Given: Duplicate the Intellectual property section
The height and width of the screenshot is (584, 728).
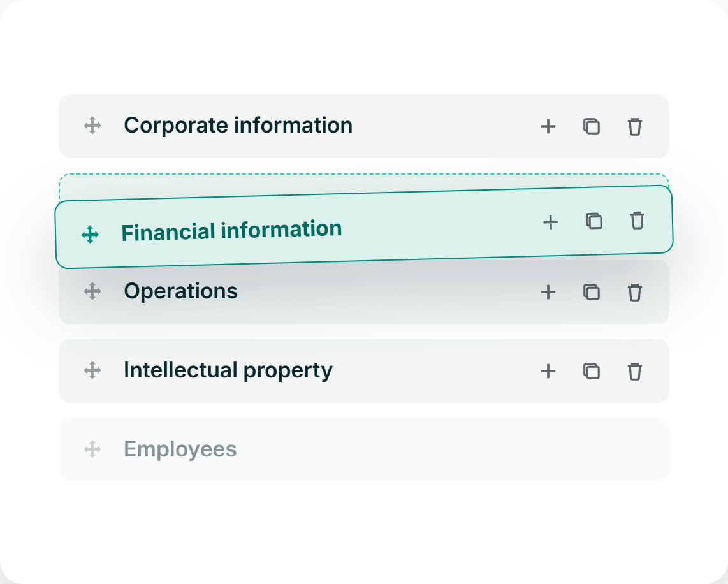Looking at the screenshot, I should coord(592,371).
